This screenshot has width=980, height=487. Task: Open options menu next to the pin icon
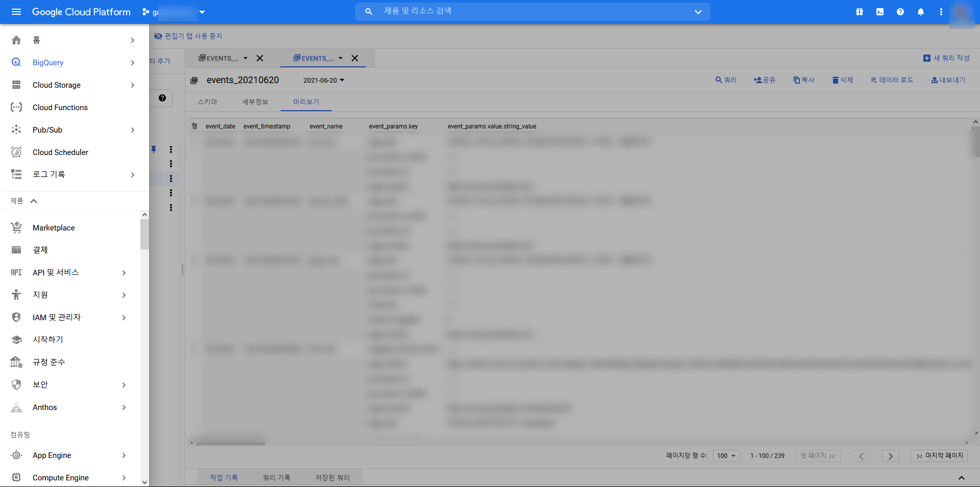tap(171, 149)
